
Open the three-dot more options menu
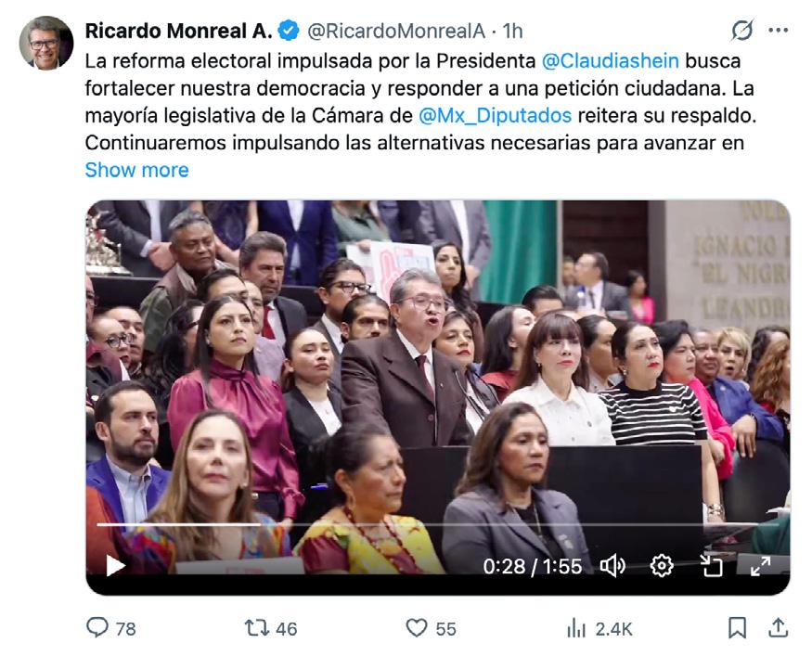coord(778,31)
